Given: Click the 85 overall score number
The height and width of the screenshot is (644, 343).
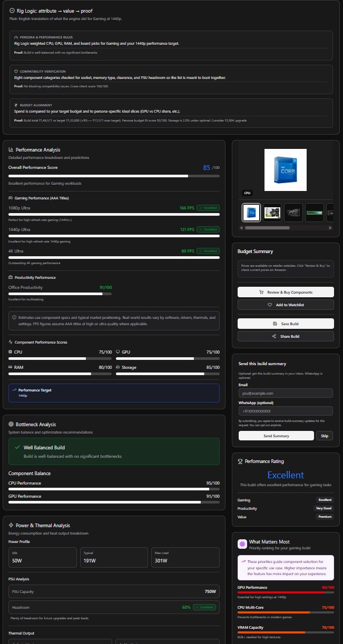Looking at the screenshot, I should 207,167.
